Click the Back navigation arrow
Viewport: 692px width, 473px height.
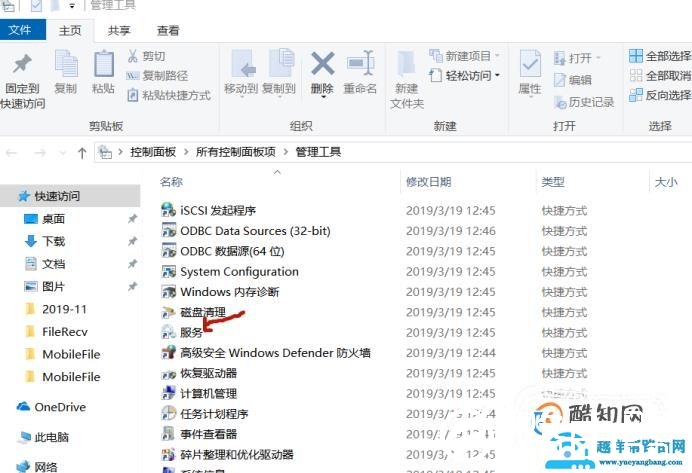point(11,153)
